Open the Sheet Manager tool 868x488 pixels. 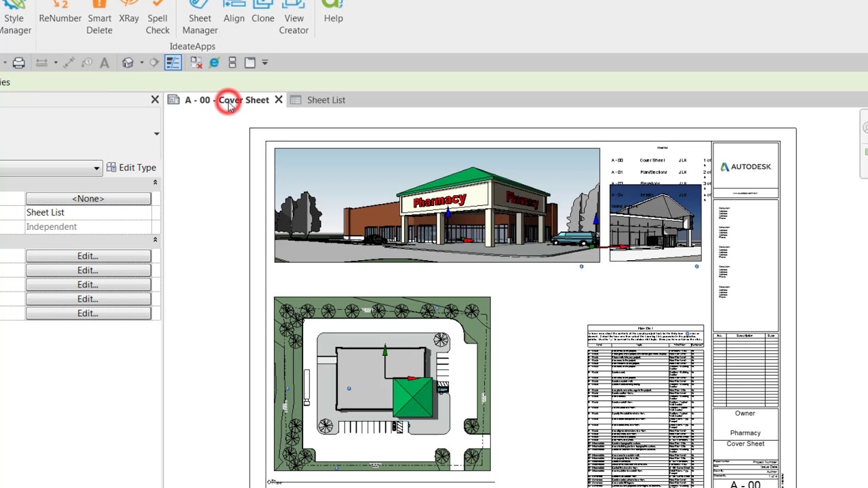point(199,18)
